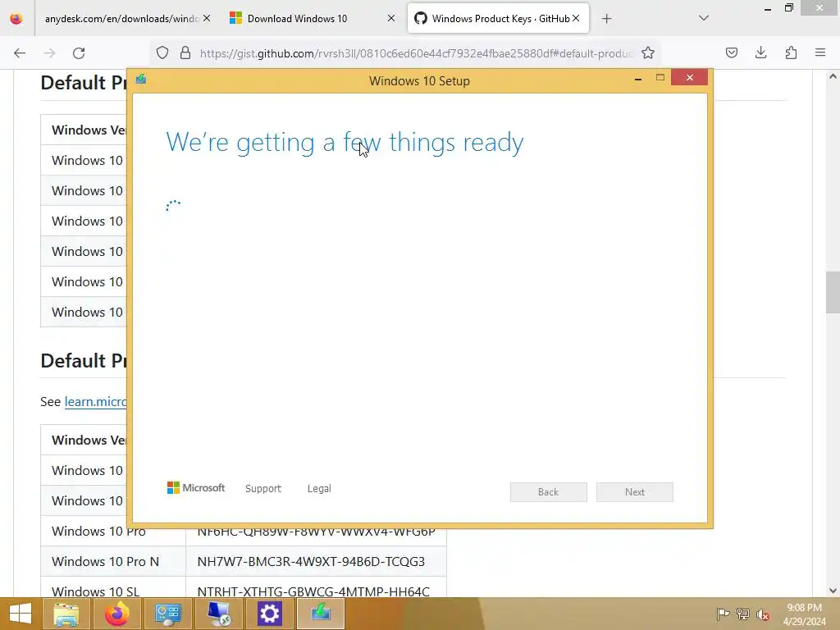The image size is (840, 630).
Task: Expand the list all tabs chevron
Action: tap(704, 18)
